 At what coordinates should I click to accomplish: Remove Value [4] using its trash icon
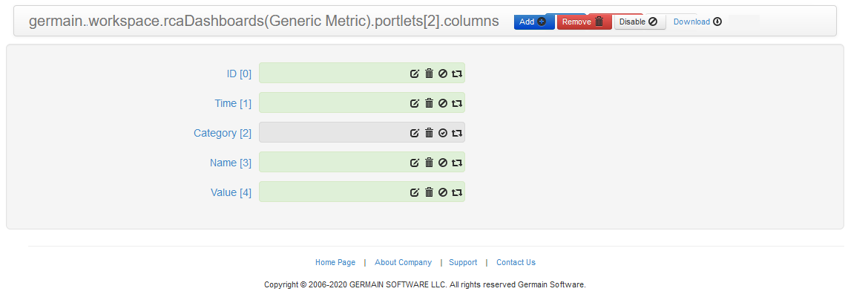429,192
